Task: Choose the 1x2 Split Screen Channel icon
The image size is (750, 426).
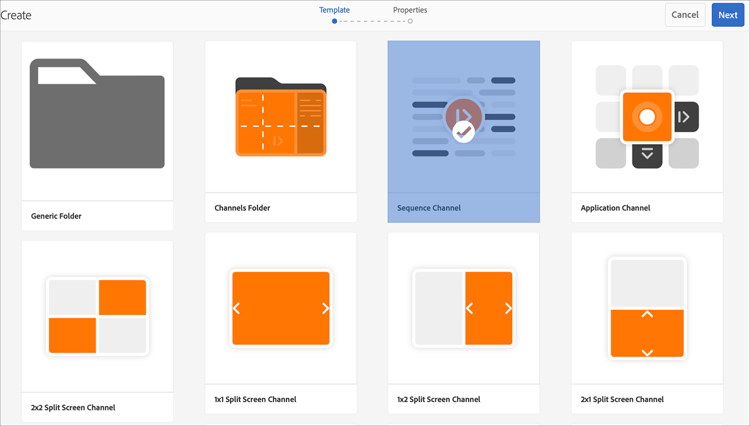Action: tap(463, 308)
